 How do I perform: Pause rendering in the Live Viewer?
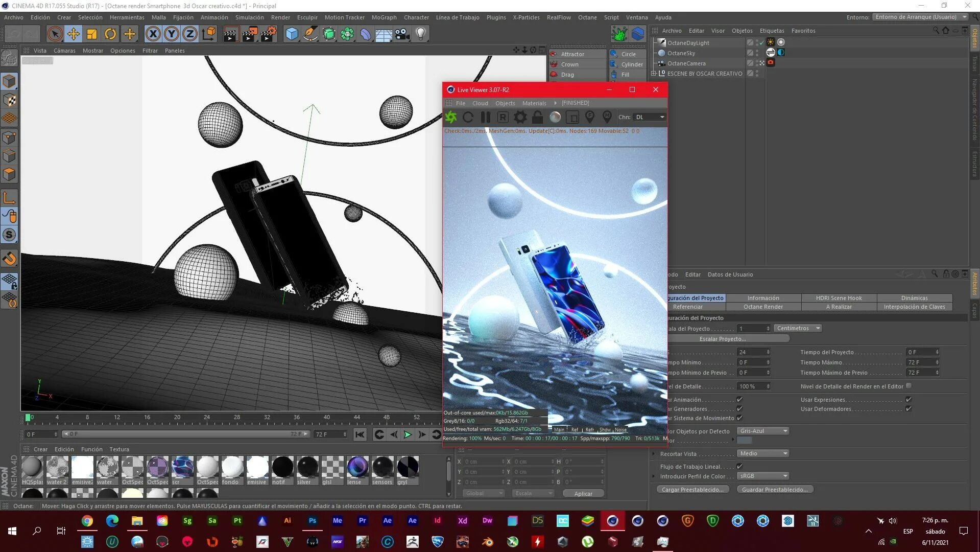click(485, 117)
